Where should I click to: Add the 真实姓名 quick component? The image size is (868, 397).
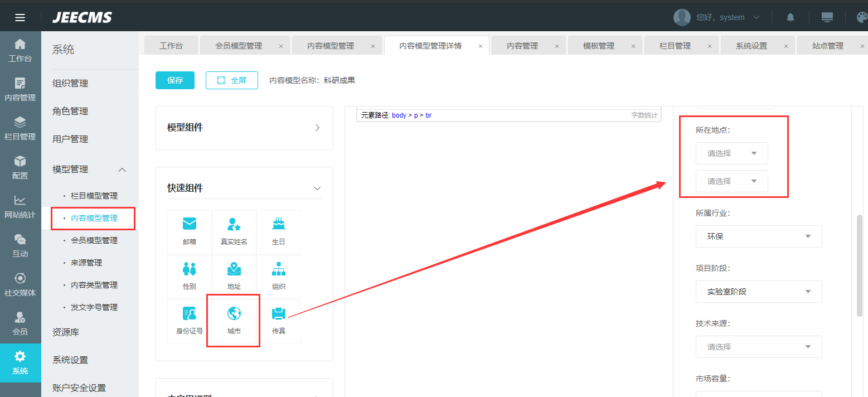point(234,232)
